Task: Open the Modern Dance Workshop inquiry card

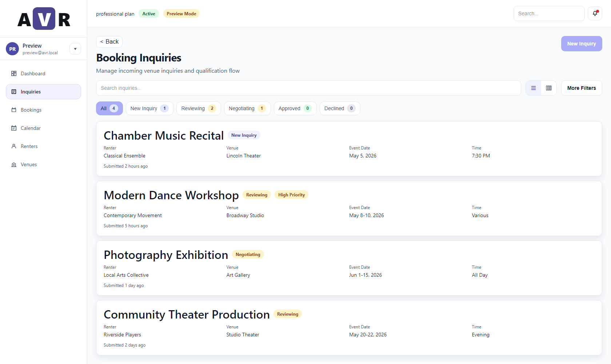Action: [171, 195]
